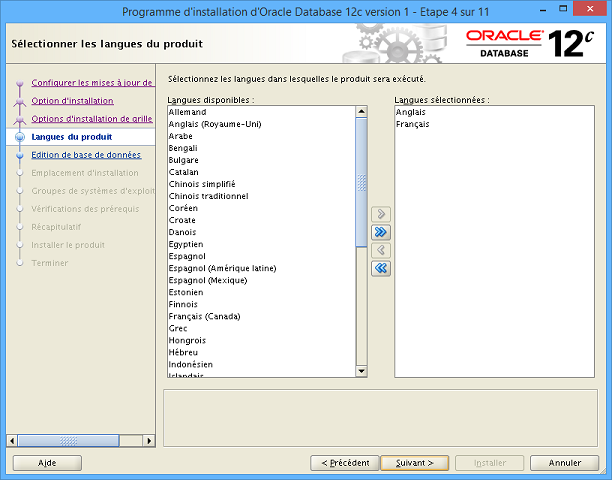This screenshot has width=612, height=480.
Task: Select 'Espagnol (Mexique)' entry
Action: tap(262, 280)
